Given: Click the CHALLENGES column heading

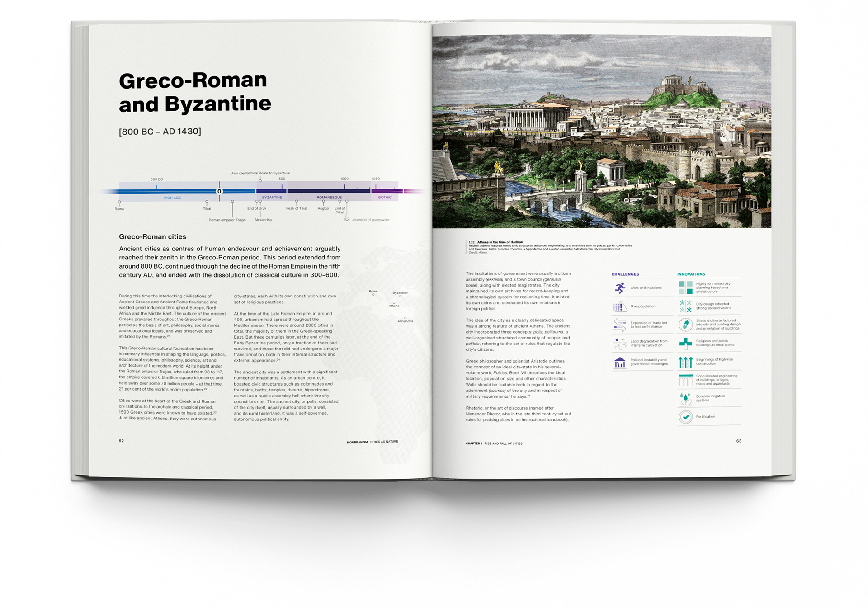Looking at the screenshot, I should point(625,274).
